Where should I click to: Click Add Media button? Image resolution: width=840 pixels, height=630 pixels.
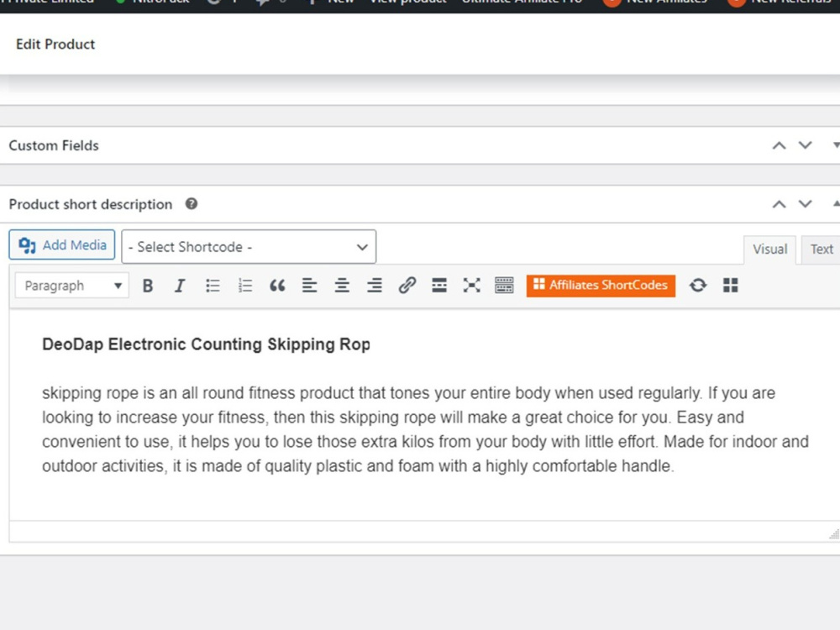click(62, 244)
